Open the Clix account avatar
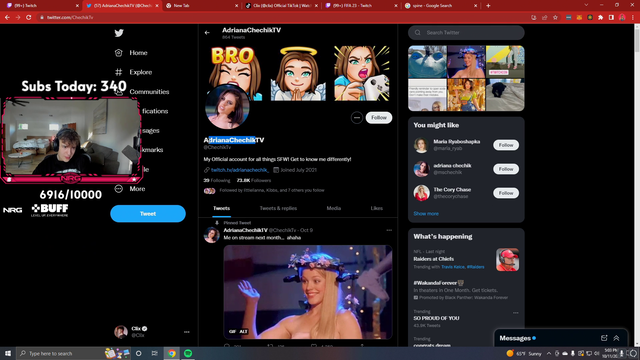The height and width of the screenshot is (360, 640). tap(121, 332)
